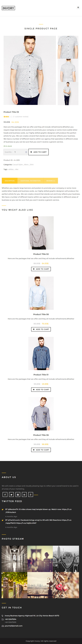The height and width of the screenshot is (644, 82).
Task: Open the Casual Styles category link
Action: pos(18,164)
